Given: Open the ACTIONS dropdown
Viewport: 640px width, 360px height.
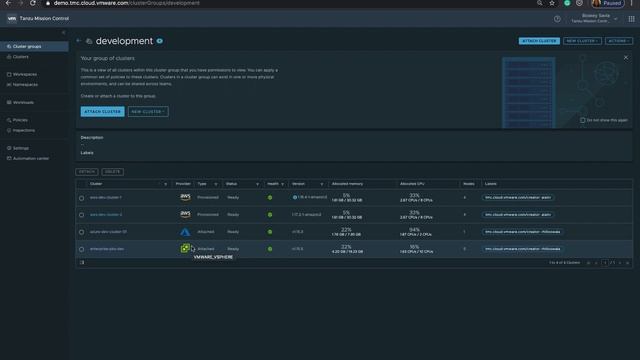Looking at the screenshot, I should coord(619,41).
